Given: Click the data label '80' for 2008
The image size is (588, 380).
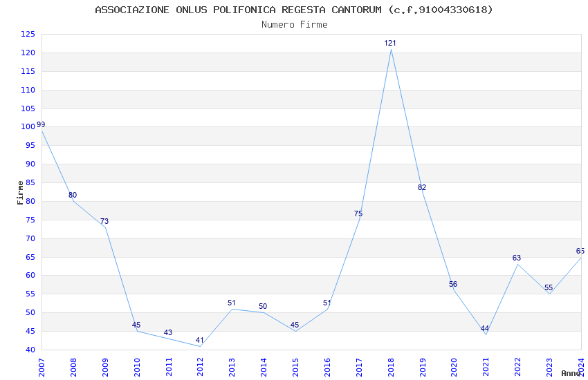Looking at the screenshot, I should (73, 195).
